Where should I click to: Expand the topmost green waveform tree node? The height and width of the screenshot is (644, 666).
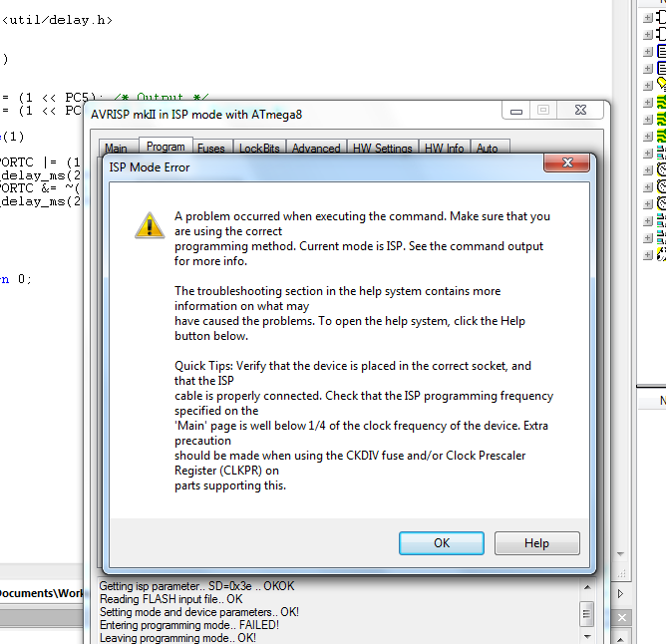(648, 103)
